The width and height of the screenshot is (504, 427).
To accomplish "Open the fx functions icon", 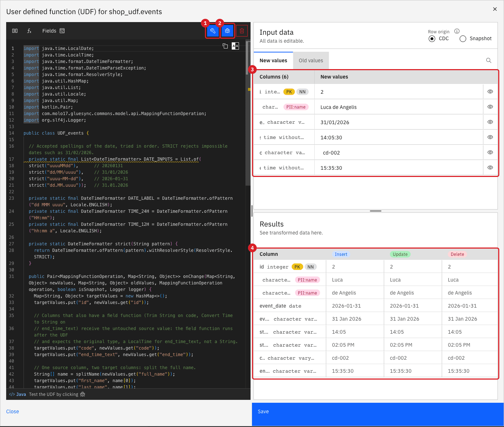I will tap(29, 31).
